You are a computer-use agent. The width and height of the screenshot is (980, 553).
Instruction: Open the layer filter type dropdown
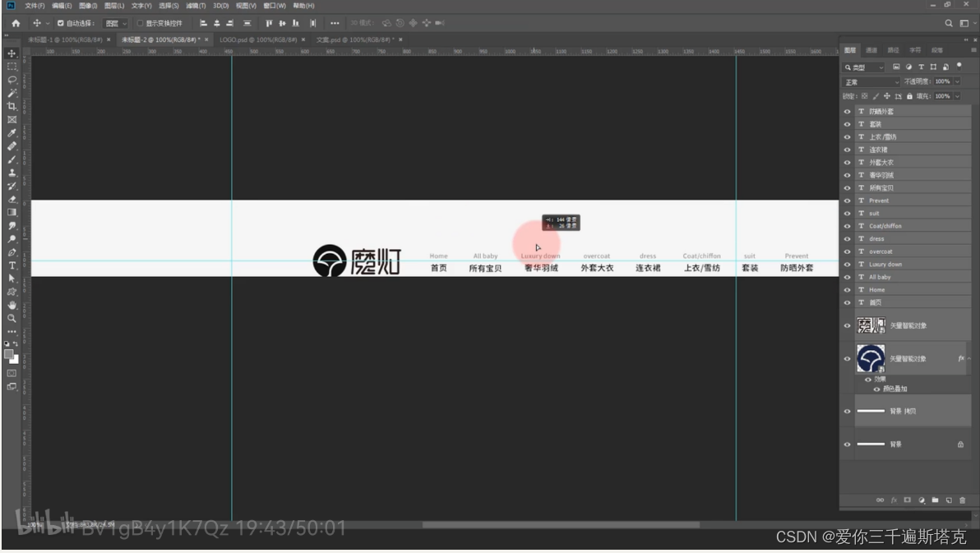tap(864, 67)
